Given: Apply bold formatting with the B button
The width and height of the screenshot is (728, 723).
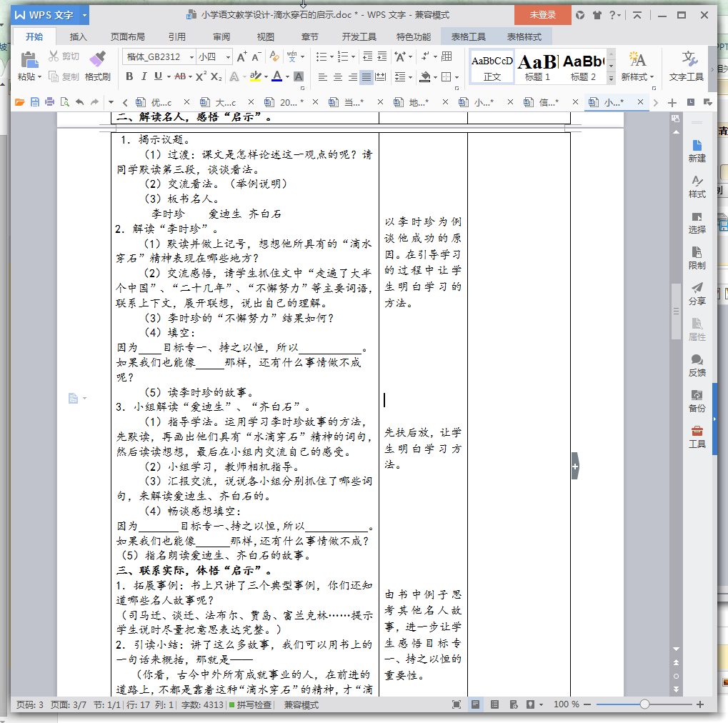Looking at the screenshot, I should point(129,76).
